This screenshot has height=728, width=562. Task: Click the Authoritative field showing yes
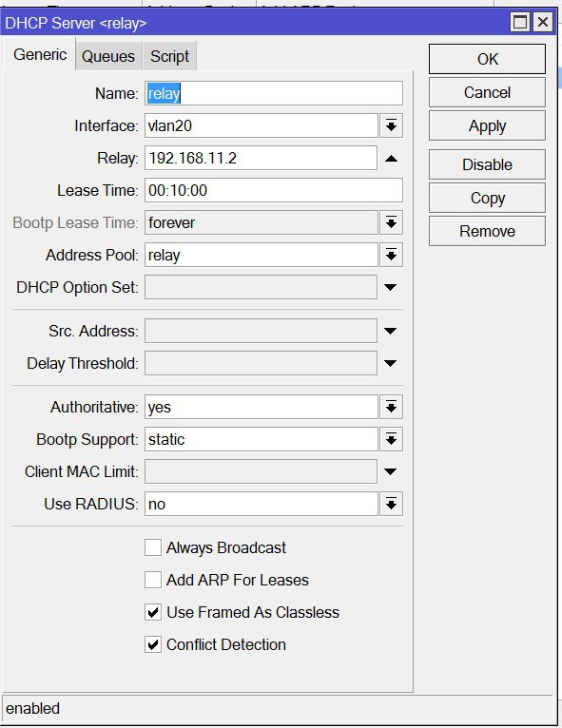tap(261, 407)
